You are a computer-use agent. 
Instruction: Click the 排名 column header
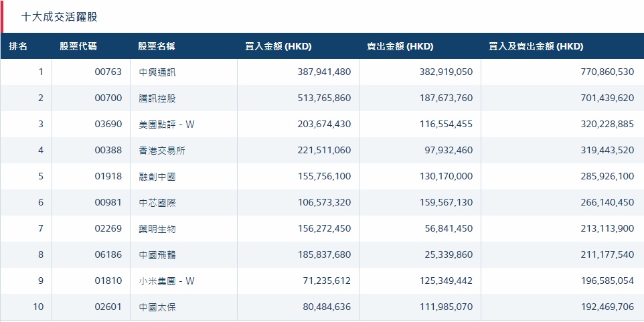click(19, 46)
